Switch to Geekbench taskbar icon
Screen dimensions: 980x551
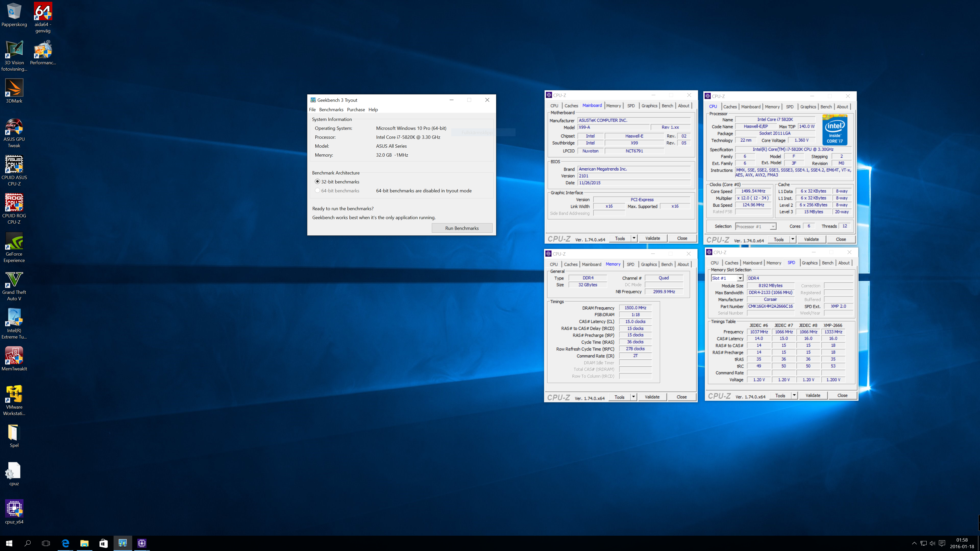122,543
